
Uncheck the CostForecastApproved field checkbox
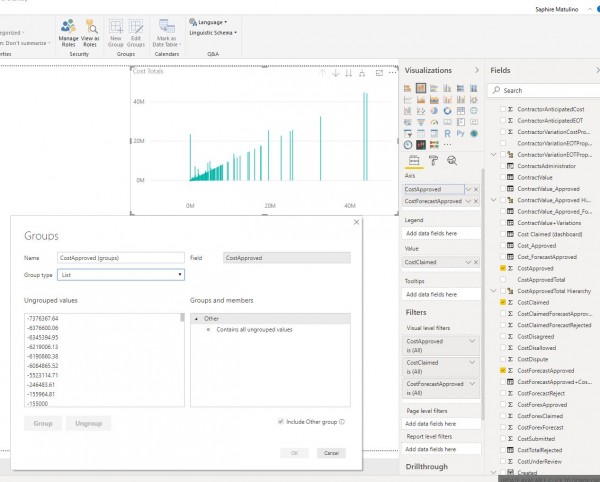[x=503, y=370]
